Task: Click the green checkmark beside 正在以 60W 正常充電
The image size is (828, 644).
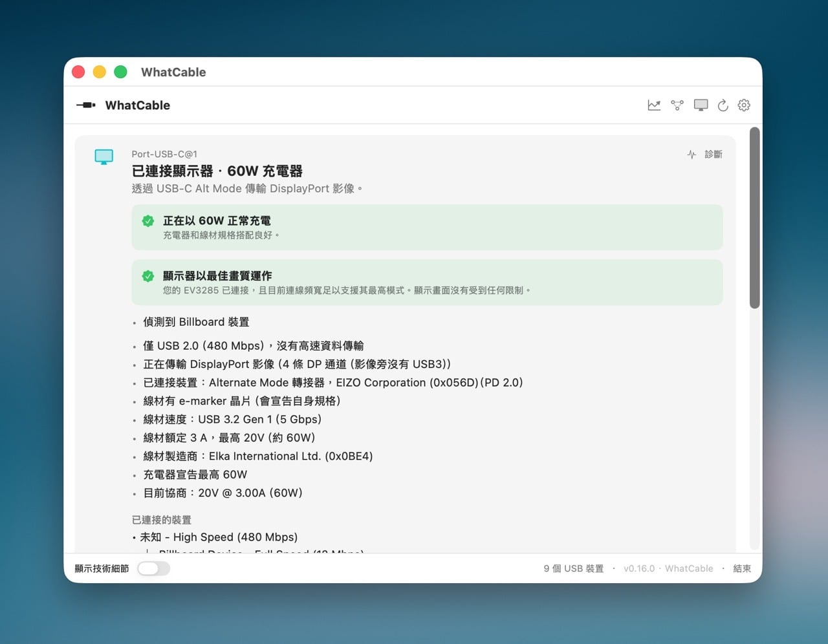Action: point(148,221)
